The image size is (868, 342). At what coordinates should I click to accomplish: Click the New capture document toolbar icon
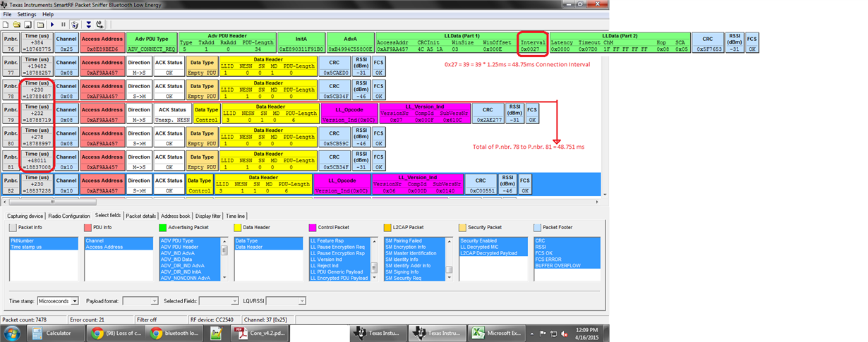tap(6, 25)
